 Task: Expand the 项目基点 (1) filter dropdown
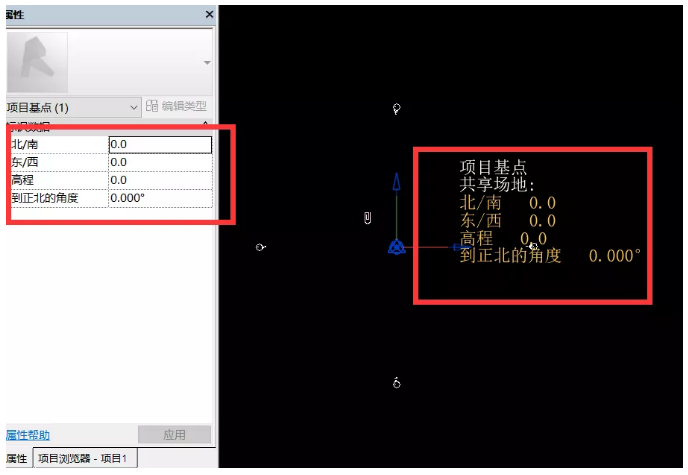pyautogui.click(x=134, y=106)
